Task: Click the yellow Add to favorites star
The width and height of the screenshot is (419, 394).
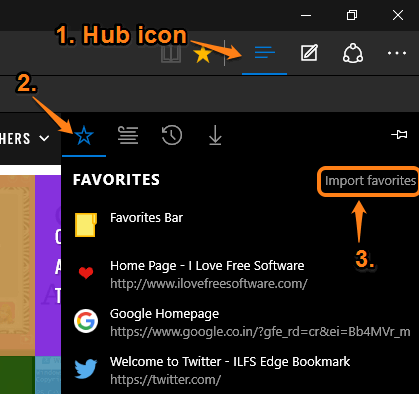Action: click(203, 55)
